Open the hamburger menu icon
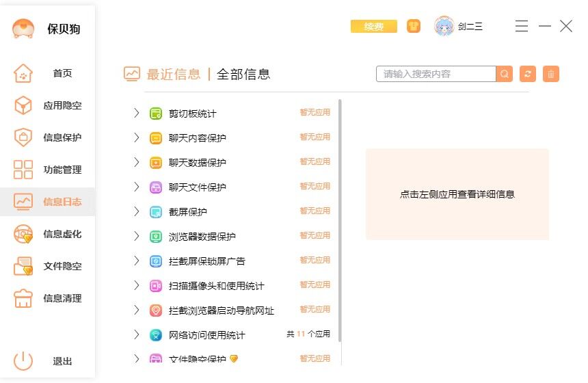The image size is (588, 383). point(522,26)
